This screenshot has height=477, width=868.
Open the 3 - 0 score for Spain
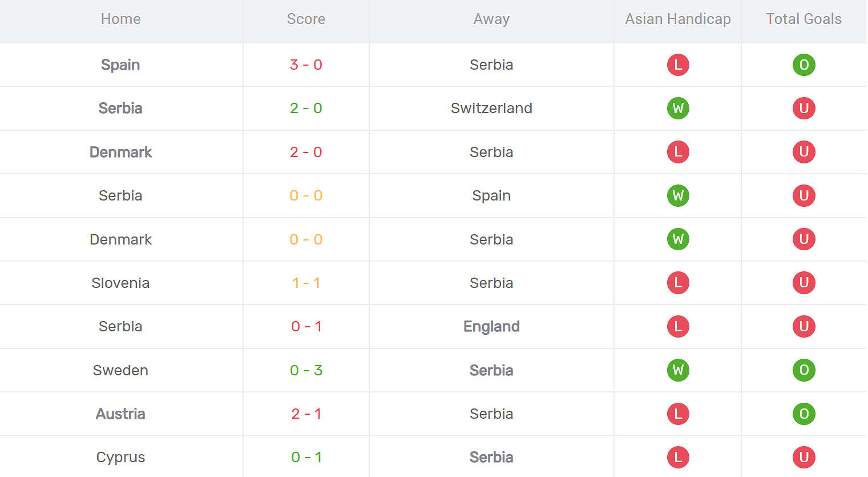pos(306,65)
